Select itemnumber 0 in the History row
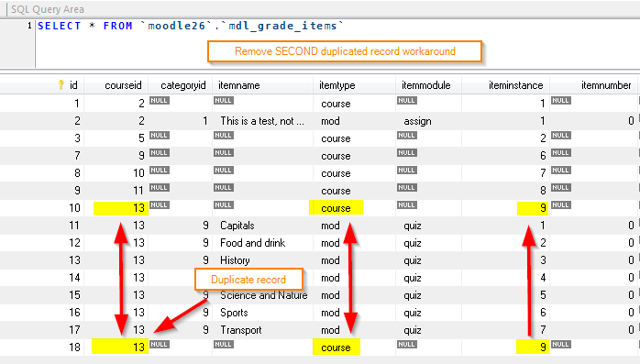The width and height of the screenshot is (640, 364). [x=631, y=260]
